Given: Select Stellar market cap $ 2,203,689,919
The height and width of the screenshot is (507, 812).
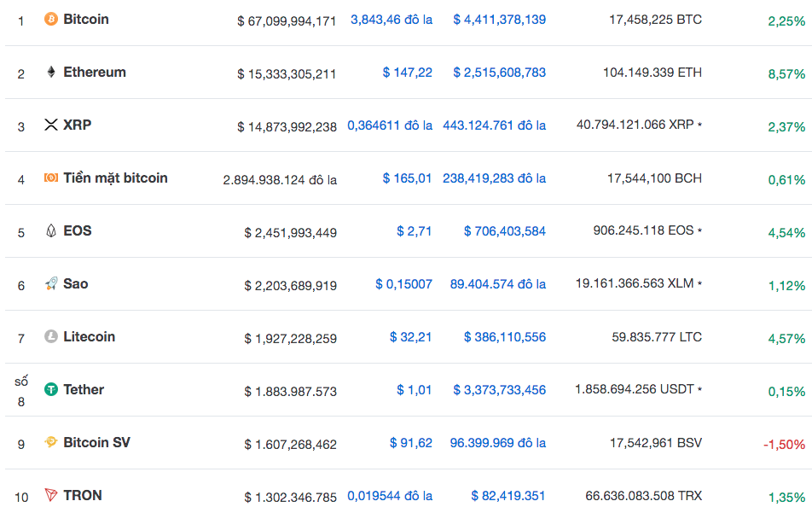Looking at the screenshot, I should pyautogui.click(x=291, y=286).
